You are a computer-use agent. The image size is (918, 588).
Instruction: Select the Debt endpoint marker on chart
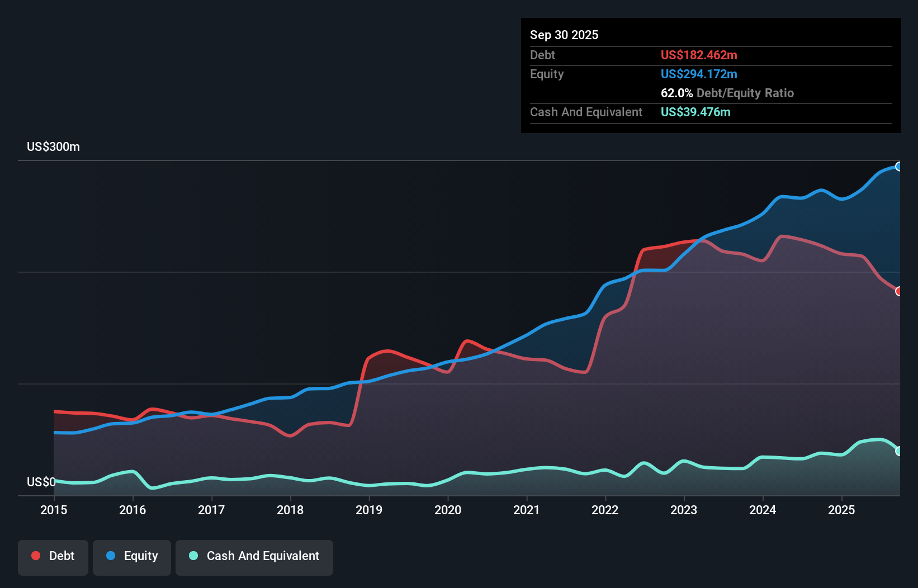coord(898,291)
